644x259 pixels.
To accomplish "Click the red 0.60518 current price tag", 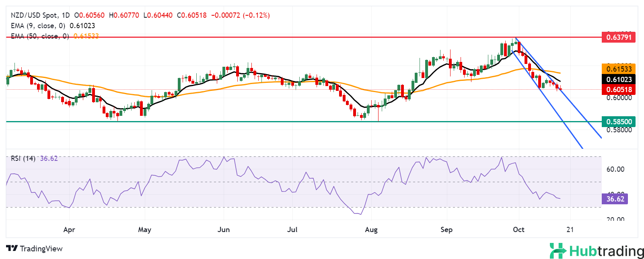I will click(x=618, y=90).
